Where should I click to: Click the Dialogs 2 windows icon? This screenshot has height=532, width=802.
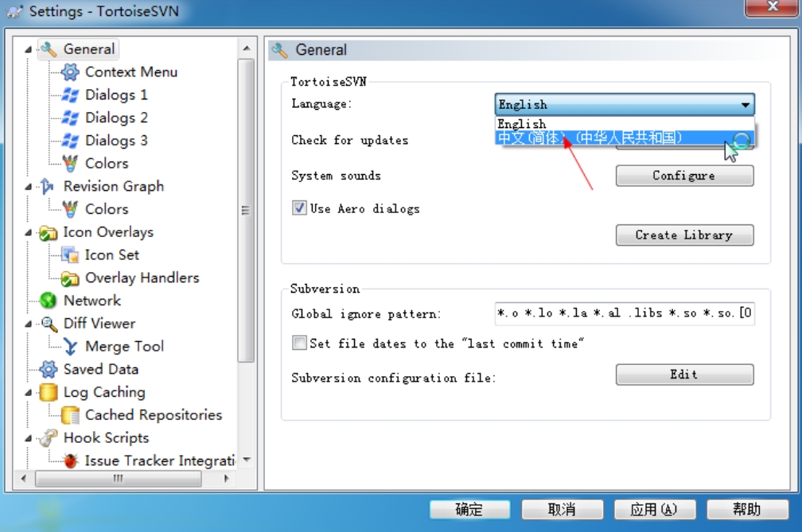coord(70,118)
